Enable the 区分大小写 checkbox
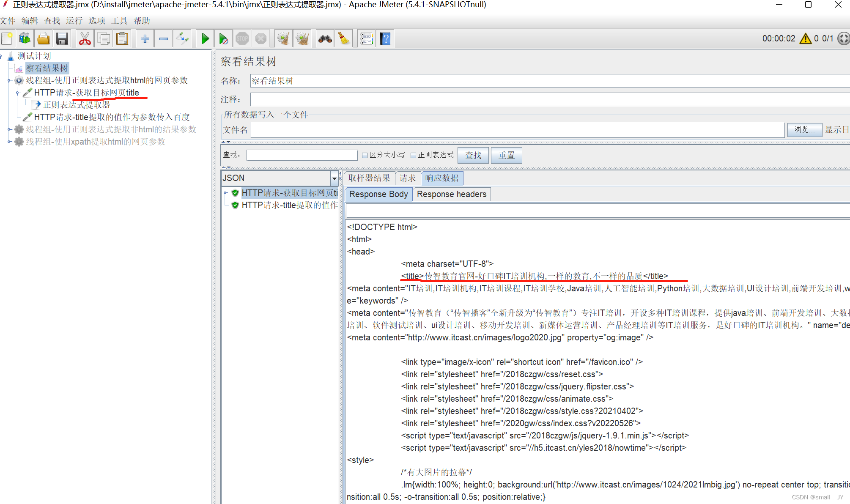Viewport: 850px width, 504px height. coord(365,155)
